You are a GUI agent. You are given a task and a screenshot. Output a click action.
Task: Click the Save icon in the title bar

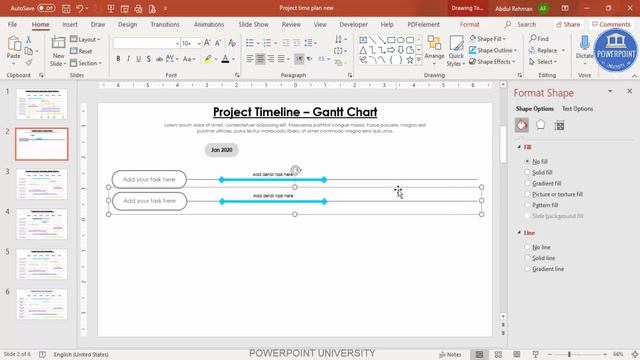(x=66, y=8)
